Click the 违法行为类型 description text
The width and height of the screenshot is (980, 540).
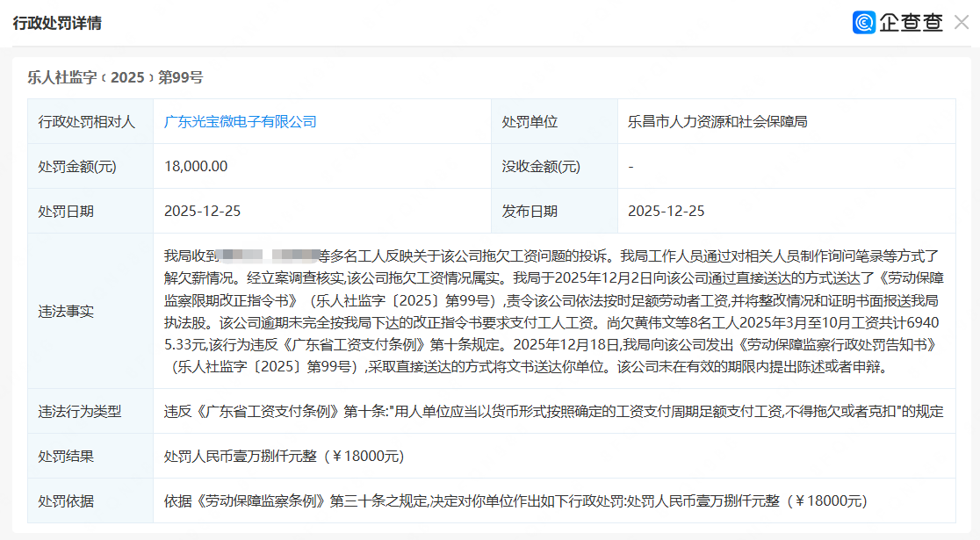click(x=554, y=411)
